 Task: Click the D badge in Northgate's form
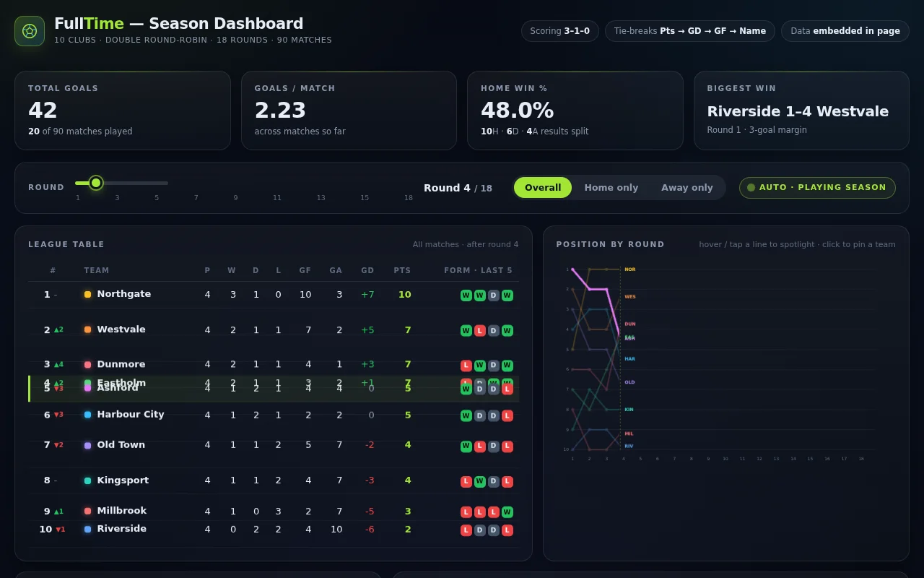(494, 296)
